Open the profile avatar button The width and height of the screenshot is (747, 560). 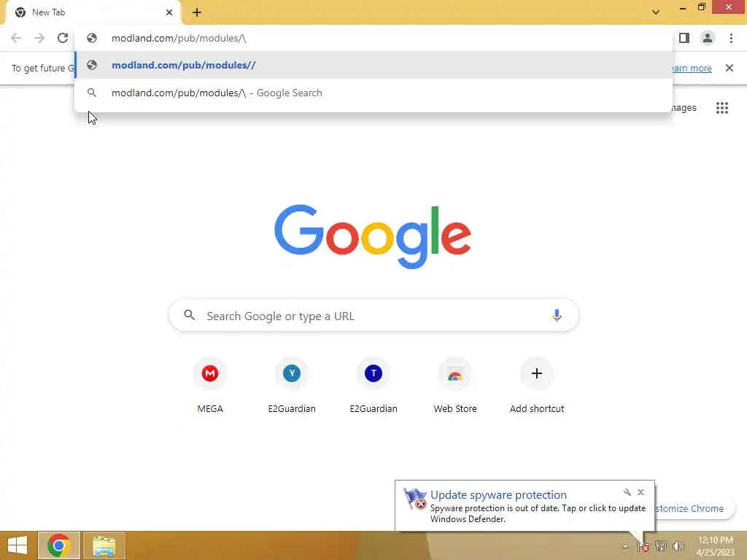[708, 38]
